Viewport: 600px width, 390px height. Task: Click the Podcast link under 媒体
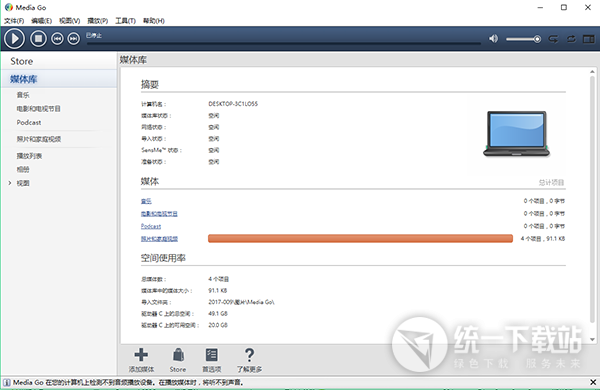coord(151,226)
